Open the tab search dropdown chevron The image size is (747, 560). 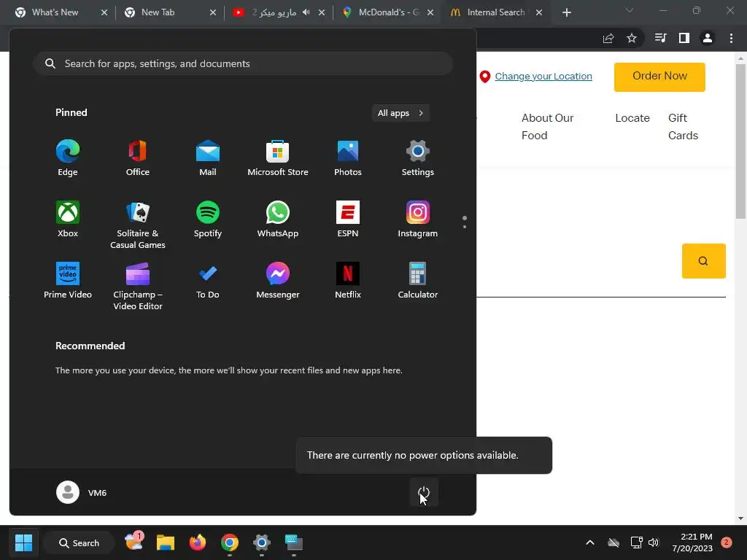pyautogui.click(x=630, y=10)
